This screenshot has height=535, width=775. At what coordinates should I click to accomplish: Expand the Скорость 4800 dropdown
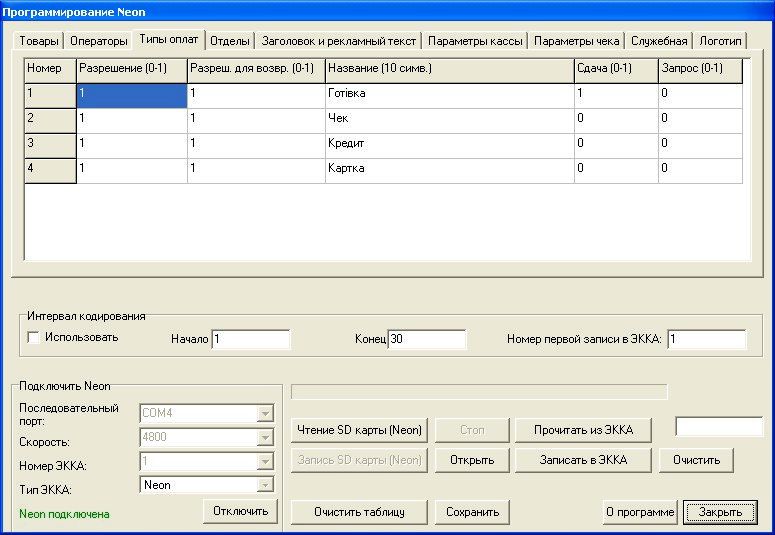tap(265, 437)
